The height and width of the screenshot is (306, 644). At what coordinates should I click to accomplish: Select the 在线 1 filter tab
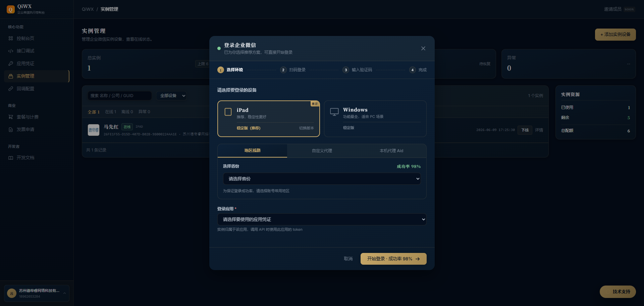111,112
